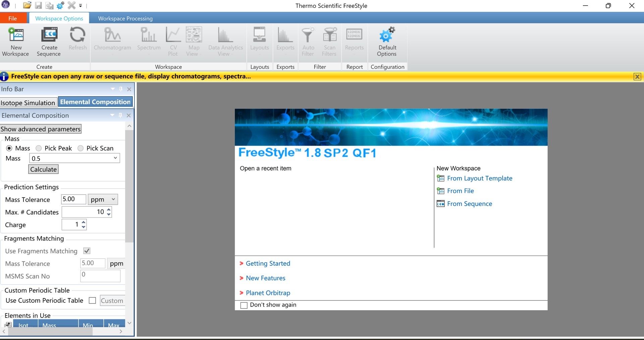Check the Don't show again box
The height and width of the screenshot is (340, 644).
pos(244,305)
